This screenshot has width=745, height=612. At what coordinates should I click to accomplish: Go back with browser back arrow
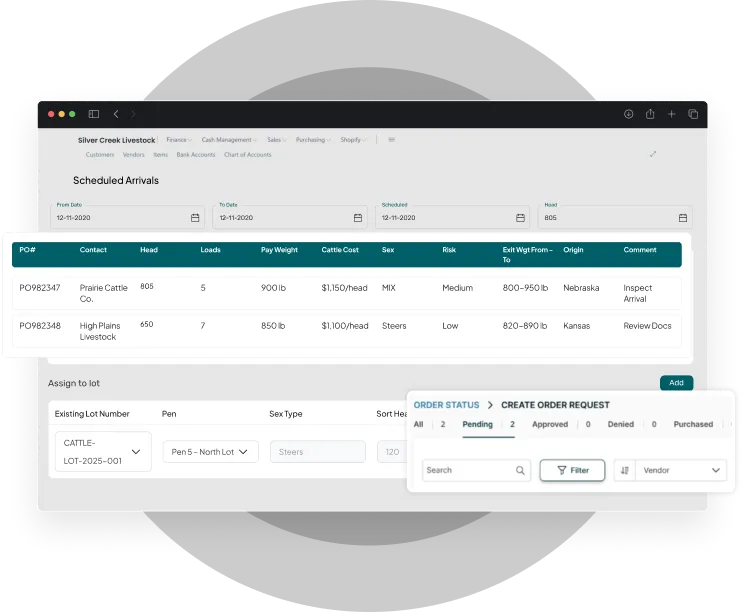[x=116, y=114]
